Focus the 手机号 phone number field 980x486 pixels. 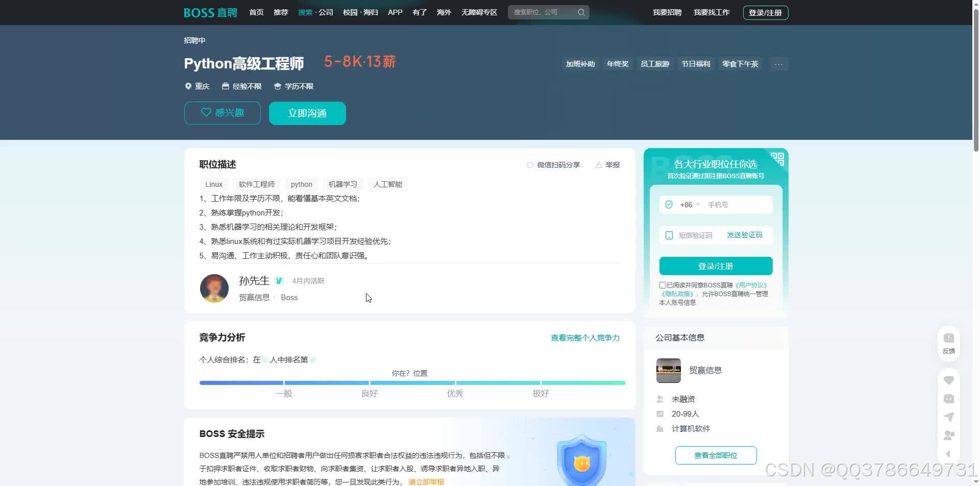[739, 205]
